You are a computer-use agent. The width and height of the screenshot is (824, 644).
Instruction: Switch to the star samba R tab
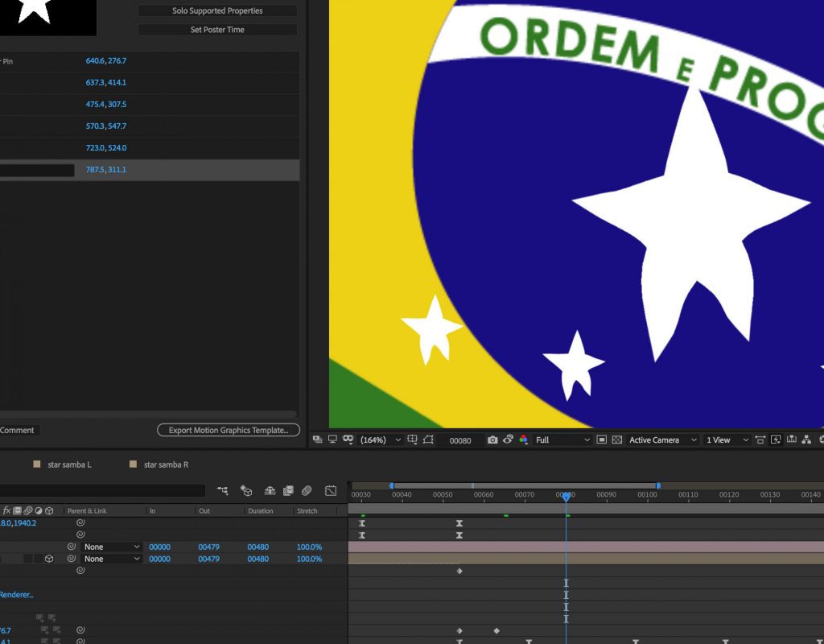pos(166,464)
